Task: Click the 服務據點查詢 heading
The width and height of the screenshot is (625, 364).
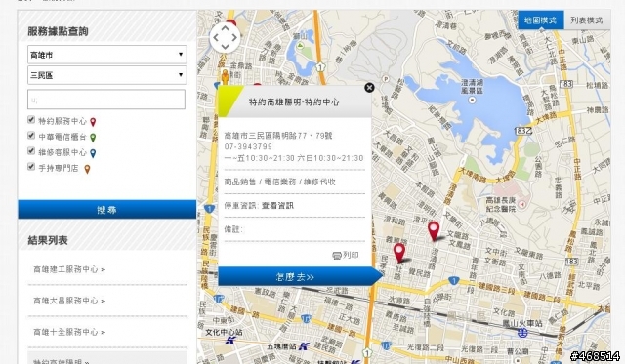Action: (58, 31)
